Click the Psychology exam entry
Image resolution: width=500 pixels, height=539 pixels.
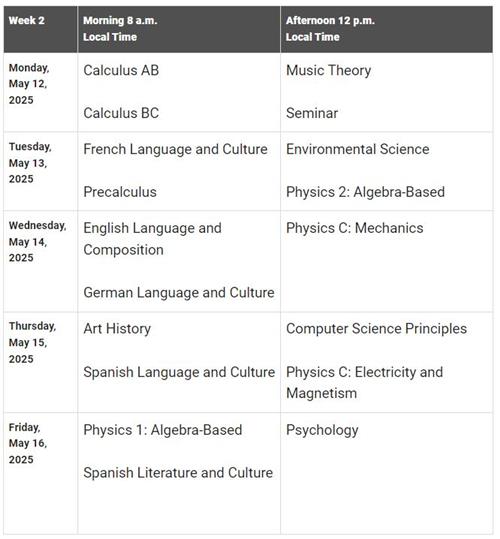pyautogui.click(x=322, y=431)
